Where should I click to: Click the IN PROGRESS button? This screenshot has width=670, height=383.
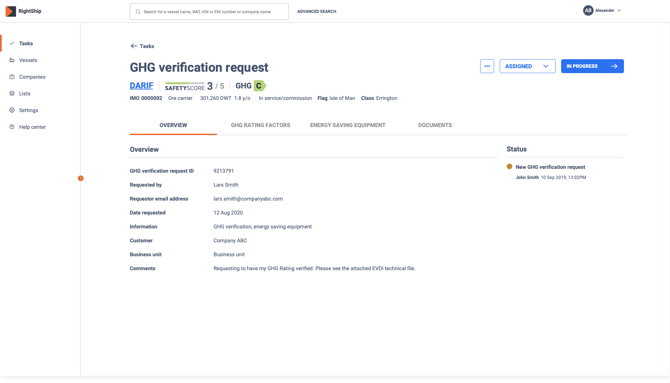click(592, 66)
